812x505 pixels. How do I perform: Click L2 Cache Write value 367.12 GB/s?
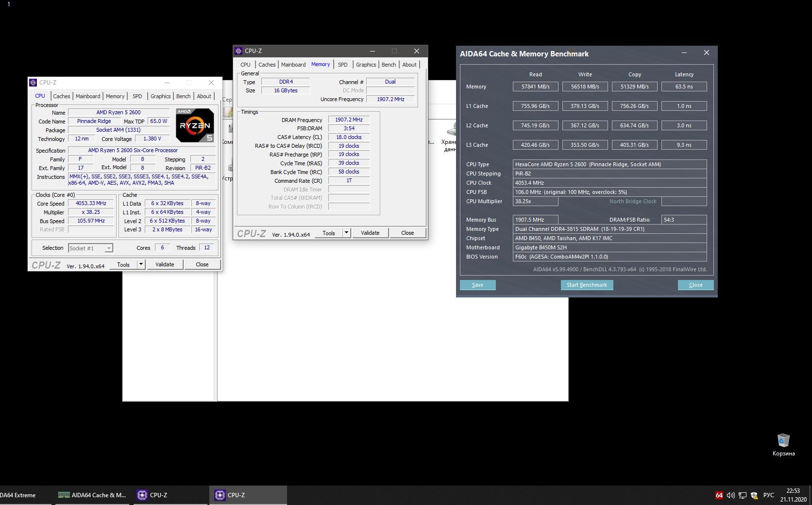[x=585, y=125]
